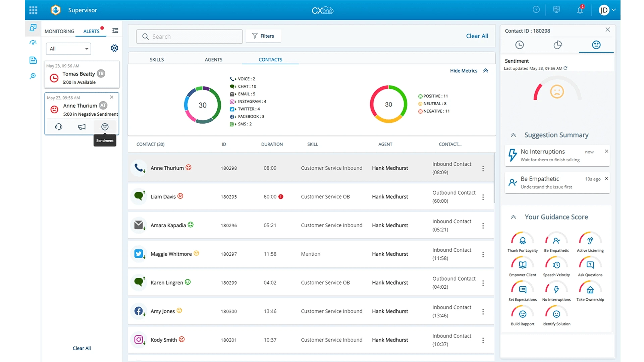
Task: Open Sentiment view via smiley icon on alert card
Action: pyautogui.click(x=105, y=127)
